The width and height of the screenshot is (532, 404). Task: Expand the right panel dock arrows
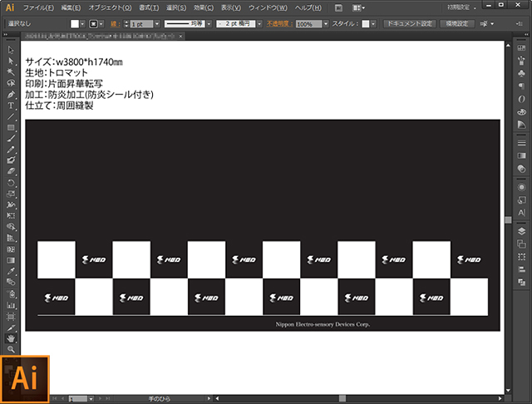pyautogui.click(x=526, y=35)
